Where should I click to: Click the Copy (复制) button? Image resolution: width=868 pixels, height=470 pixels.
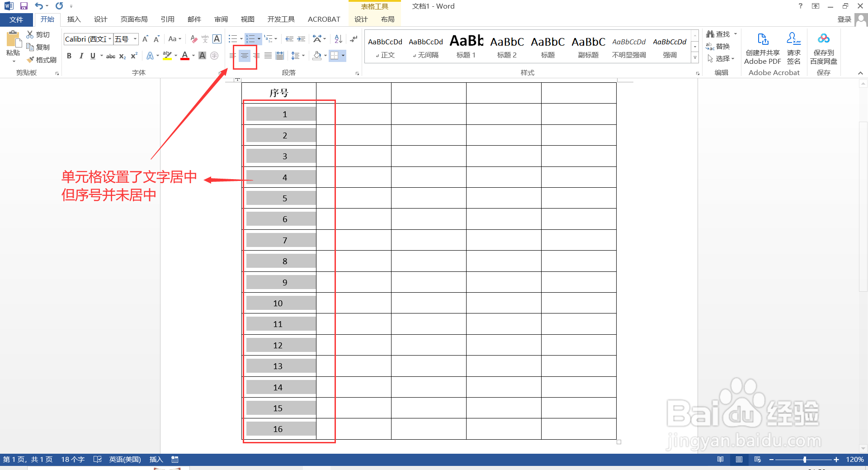(x=38, y=47)
